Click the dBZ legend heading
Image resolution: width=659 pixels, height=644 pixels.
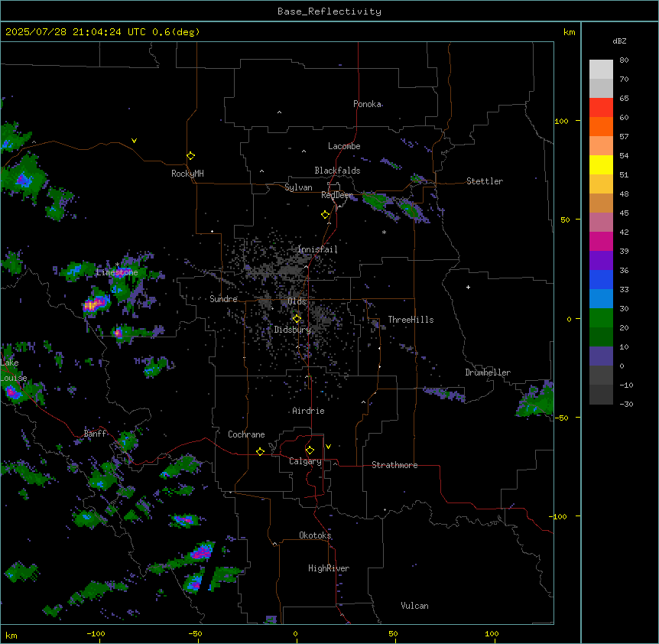(x=619, y=41)
